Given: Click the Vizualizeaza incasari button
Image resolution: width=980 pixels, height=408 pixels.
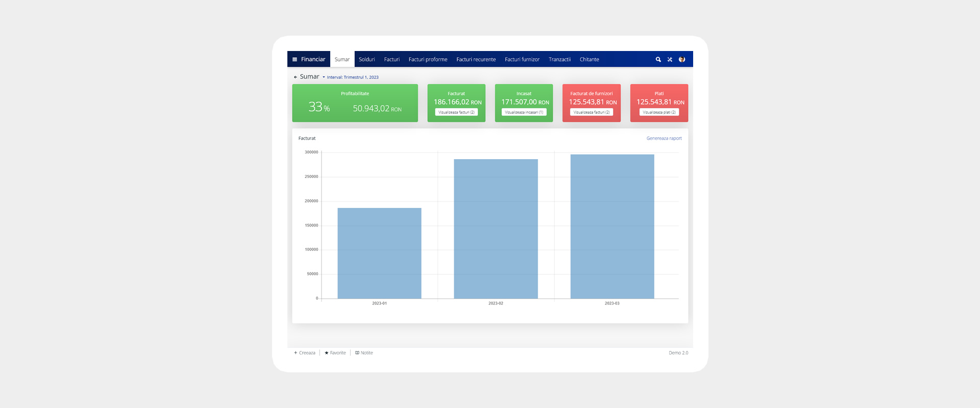Looking at the screenshot, I should point(524,112).
